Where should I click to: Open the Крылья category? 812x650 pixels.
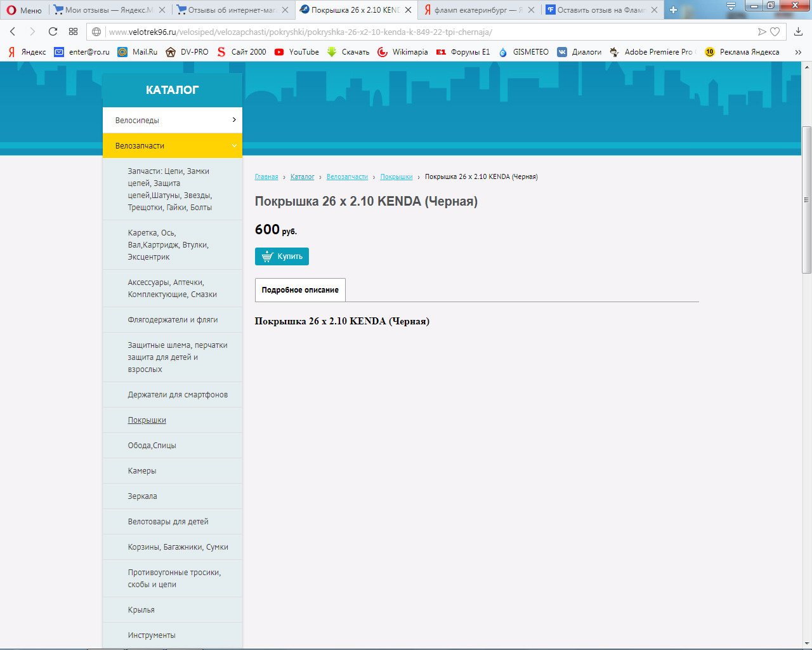pyautogui.click(x=173, y=610)
